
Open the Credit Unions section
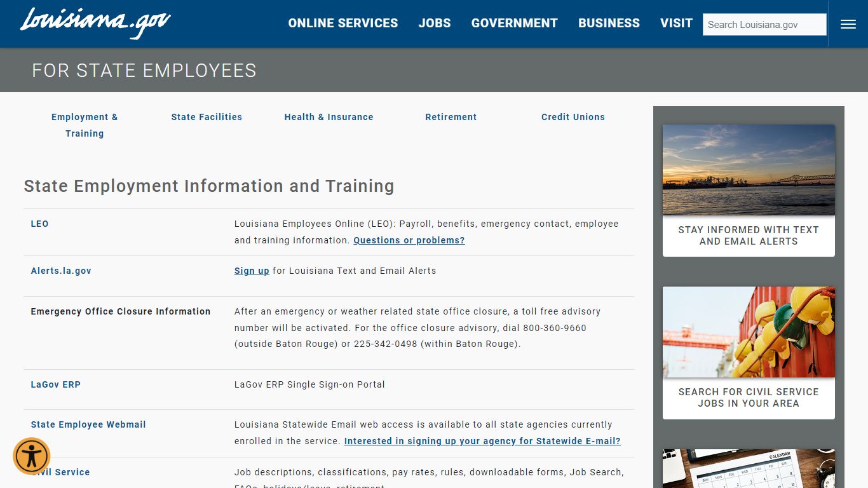click(x=573, y=117)
